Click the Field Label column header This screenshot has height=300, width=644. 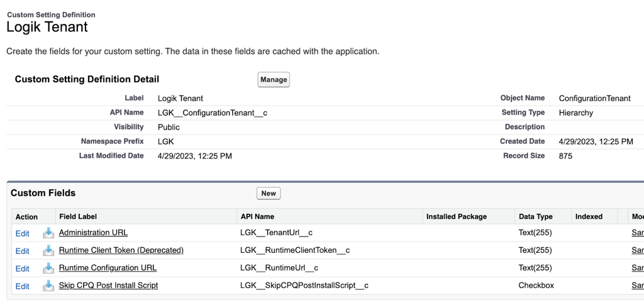pyautogui.click(x=78, y=216)
